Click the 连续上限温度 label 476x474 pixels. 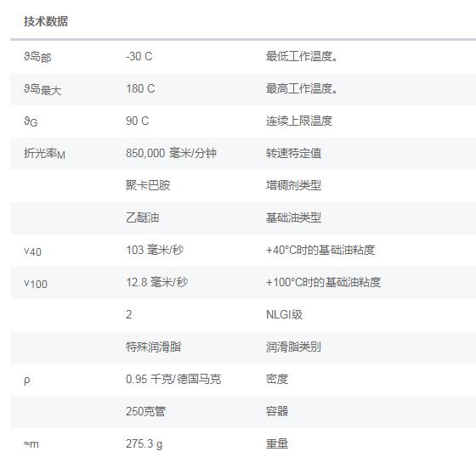click(299, 121)
